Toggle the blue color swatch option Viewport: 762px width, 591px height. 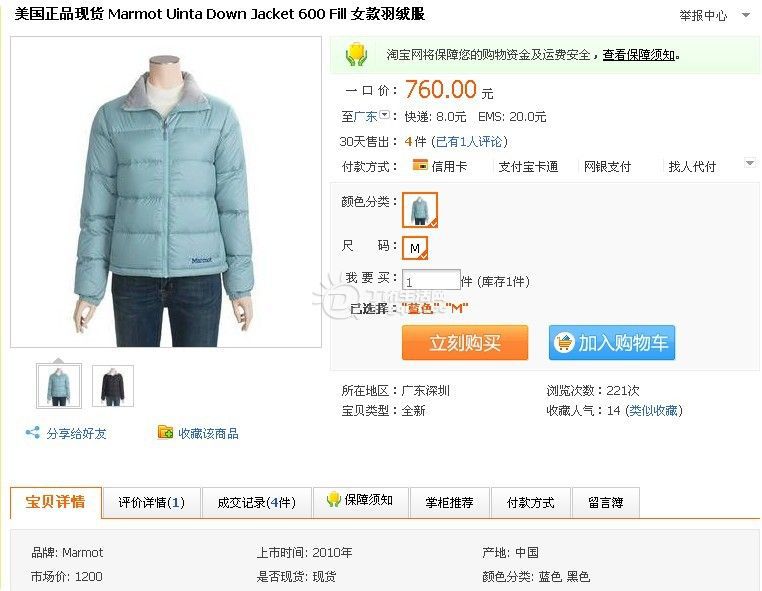[x=420, y=209]
